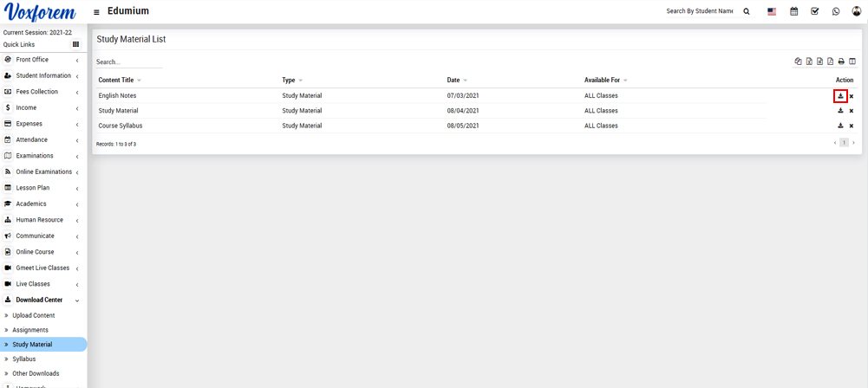The image size is (868, 388).
Task: Open the WhatsApp icon in header
Action: click(836, 11)
